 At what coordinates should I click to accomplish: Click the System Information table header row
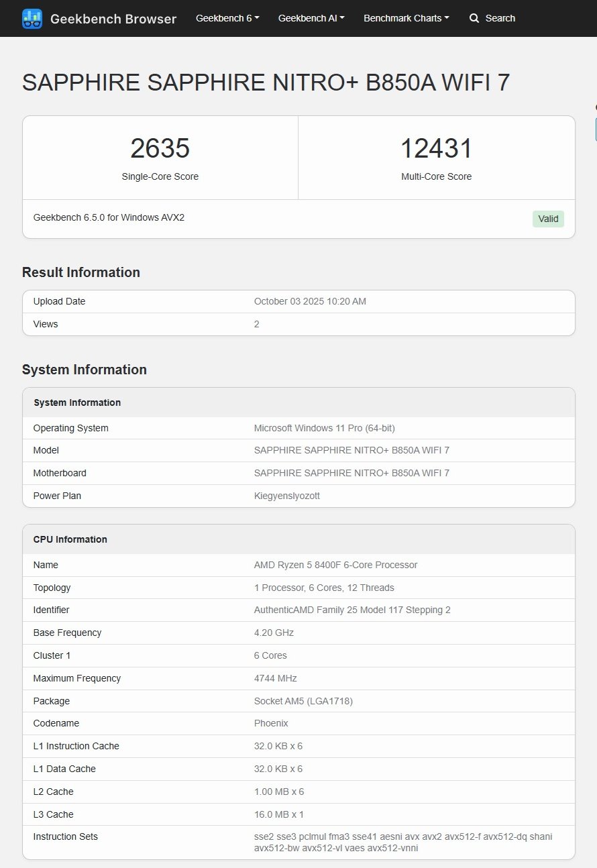click(77, 402)
